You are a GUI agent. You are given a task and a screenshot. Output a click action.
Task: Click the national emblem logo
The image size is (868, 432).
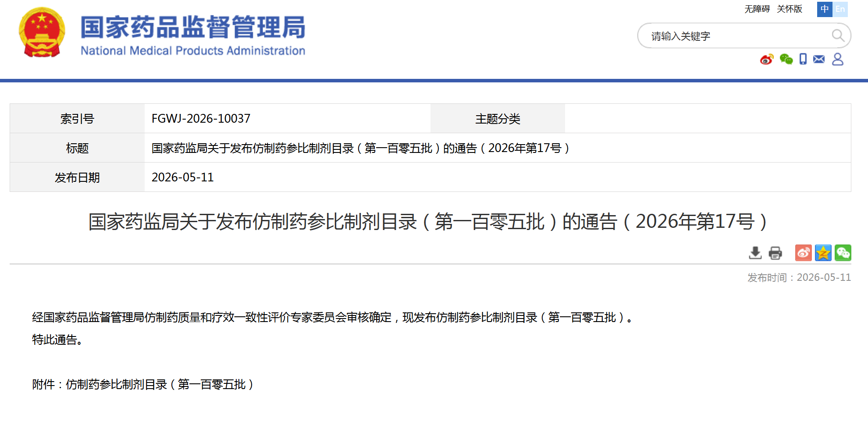pos(42,32)
